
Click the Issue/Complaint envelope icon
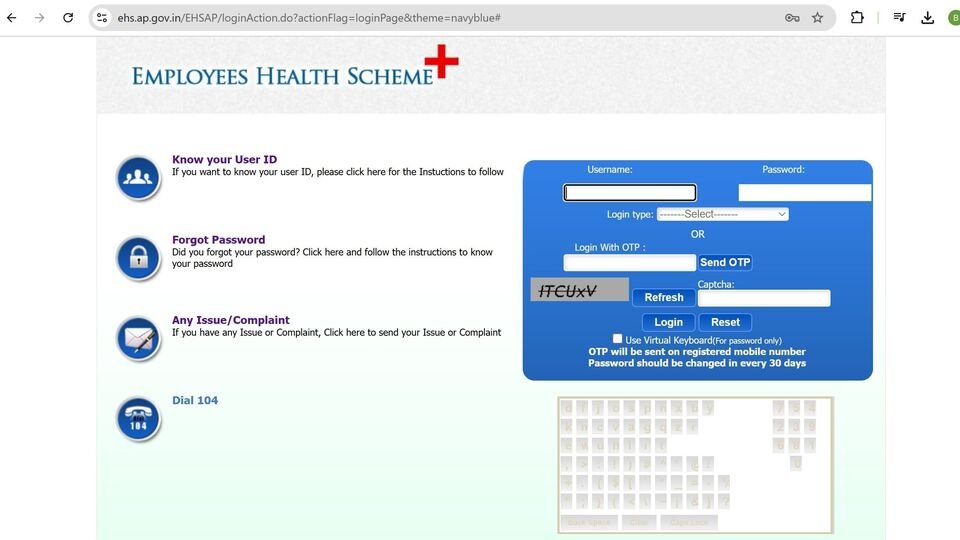coord(138,338)
